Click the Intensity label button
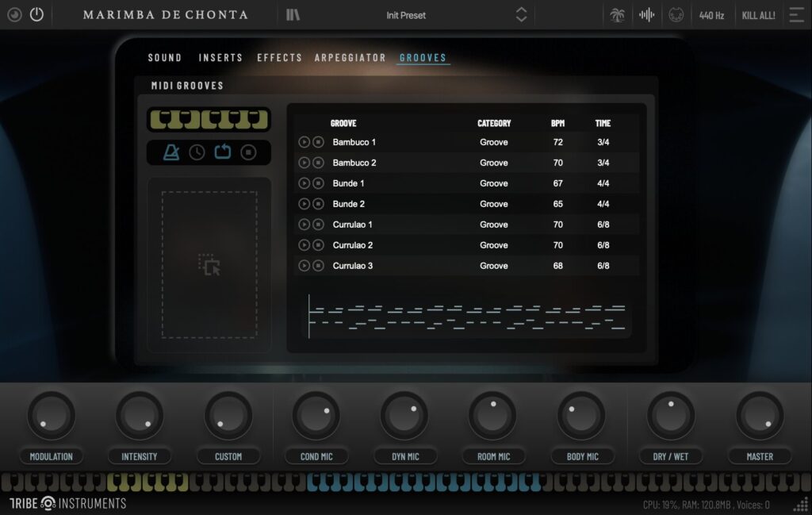The image size is (812, 515). (x=140, y=456)
